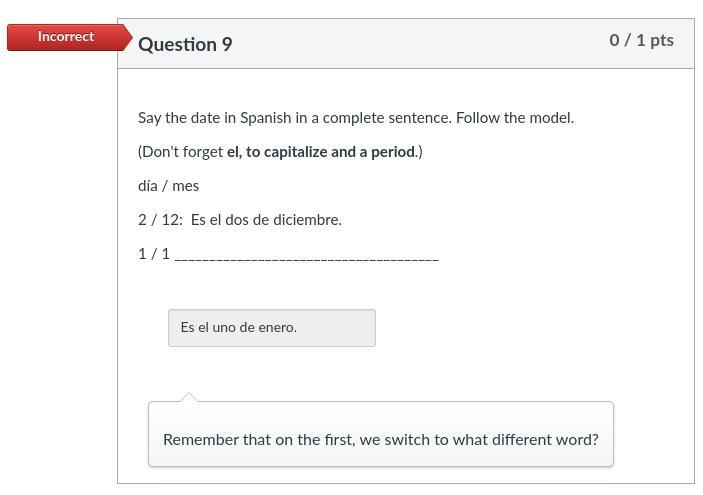The width and height of the screenshot is (703, 495).
Task: Click the "1 / 1" date prompt
Action: [153, 254]
